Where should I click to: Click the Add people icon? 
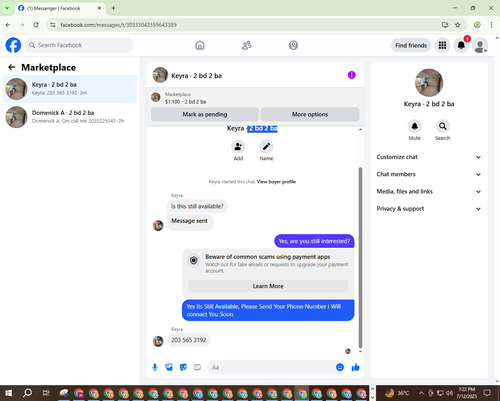(x=238, y=146)
